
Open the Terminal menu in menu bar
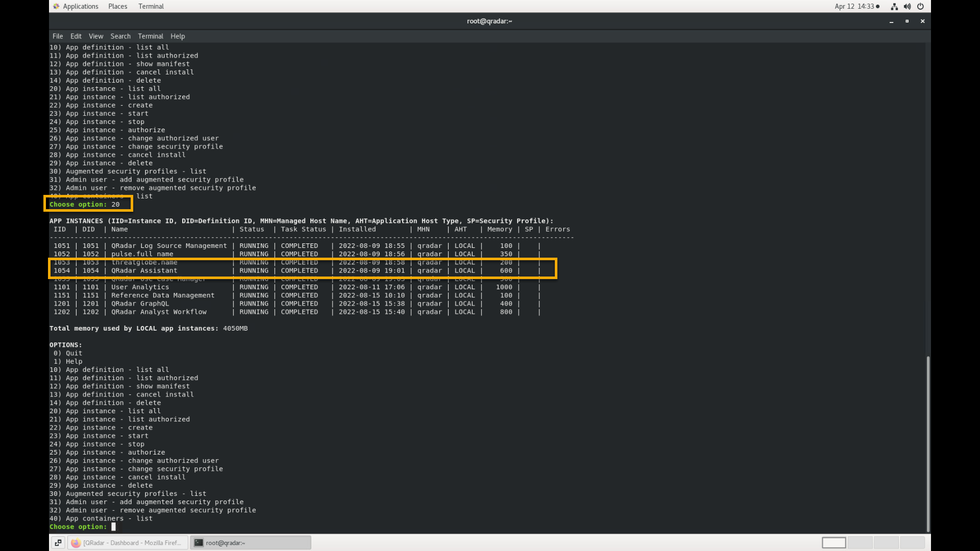(x=151, y=36)
